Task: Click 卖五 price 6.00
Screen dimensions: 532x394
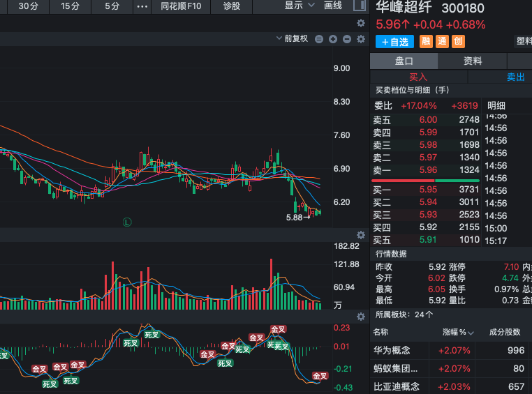Action: (x=428, y=119)
